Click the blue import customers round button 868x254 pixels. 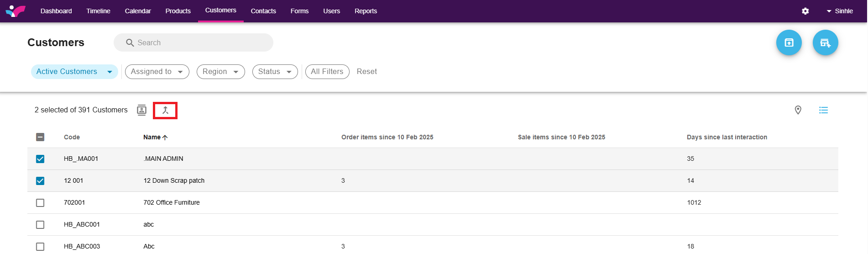pos(789,42)
